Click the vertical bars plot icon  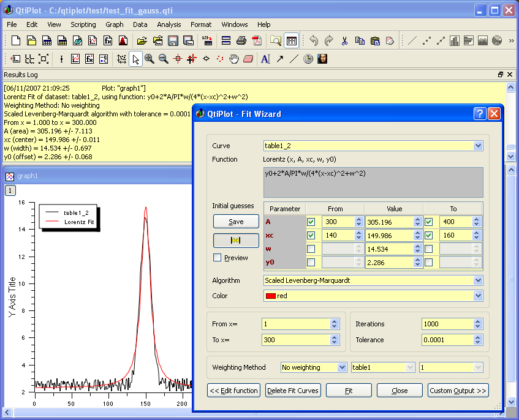(455, 40)
